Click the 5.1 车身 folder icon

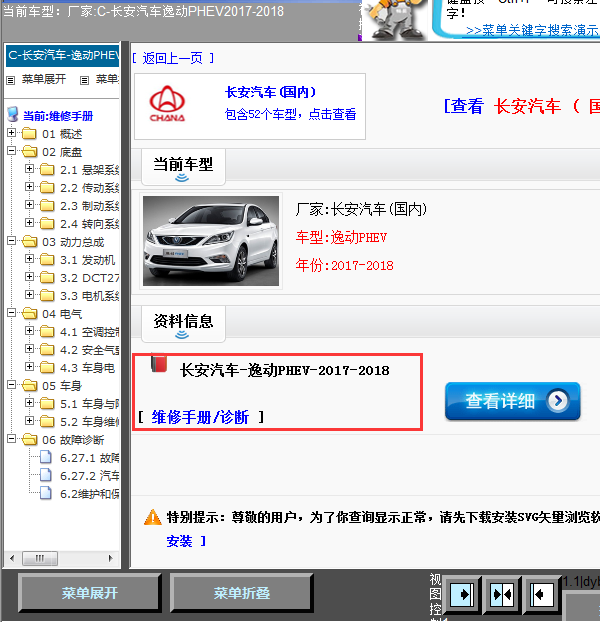pyautogui.click(x=47, y=403)
